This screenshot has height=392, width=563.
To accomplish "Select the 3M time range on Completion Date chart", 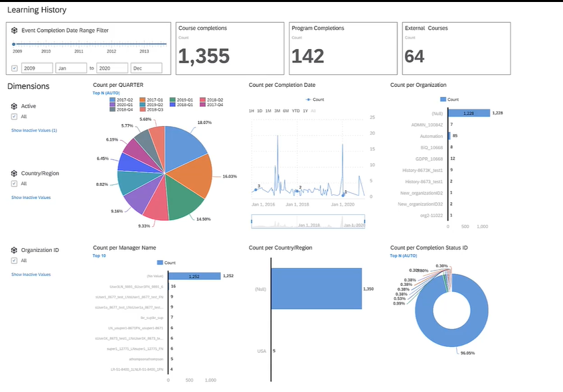I will tap(268, 110).
